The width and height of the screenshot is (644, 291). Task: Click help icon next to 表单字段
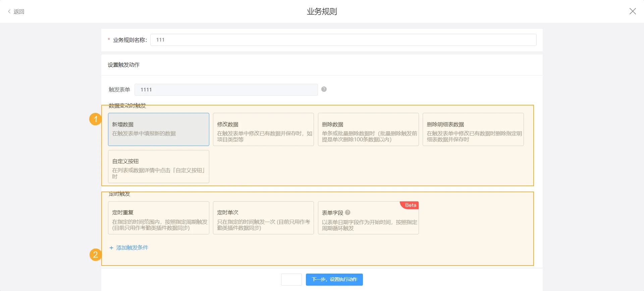pyautogui.click(x=348, y=212)
